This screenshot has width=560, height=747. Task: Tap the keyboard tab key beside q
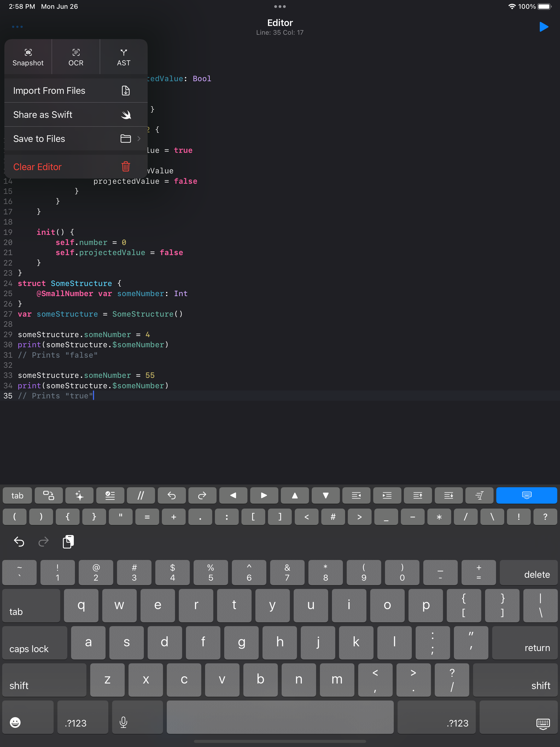31,606
